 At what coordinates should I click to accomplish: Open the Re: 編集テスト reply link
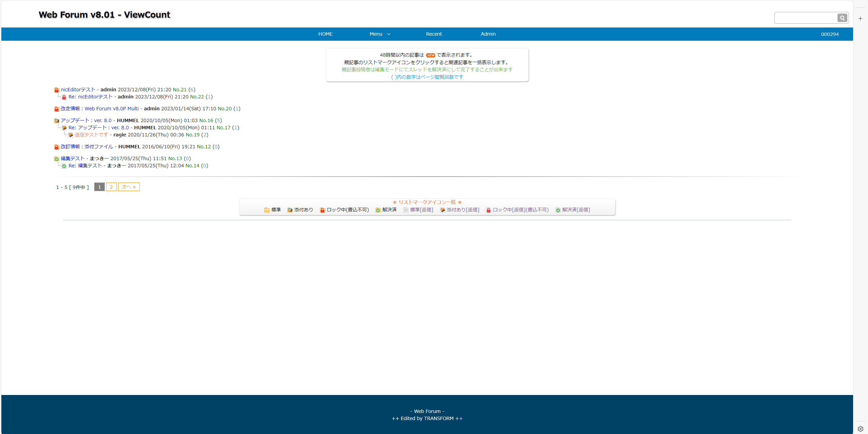pyautogui.click(x=85, y=166)
